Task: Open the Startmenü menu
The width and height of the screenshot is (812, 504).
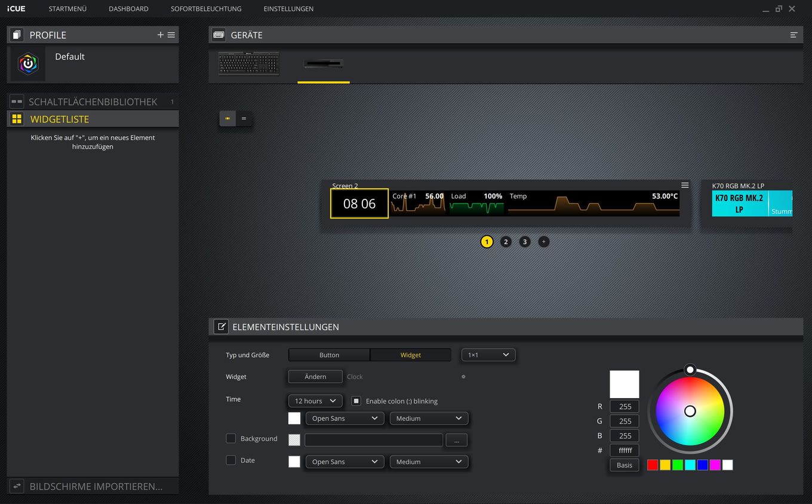Action: click(x=67, y=9)
